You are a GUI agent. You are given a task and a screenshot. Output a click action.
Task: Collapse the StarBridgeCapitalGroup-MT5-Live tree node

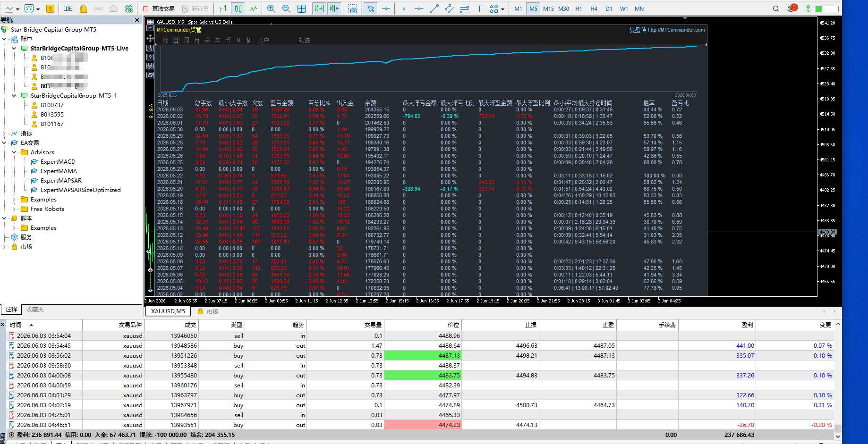(x=14, y=48)
